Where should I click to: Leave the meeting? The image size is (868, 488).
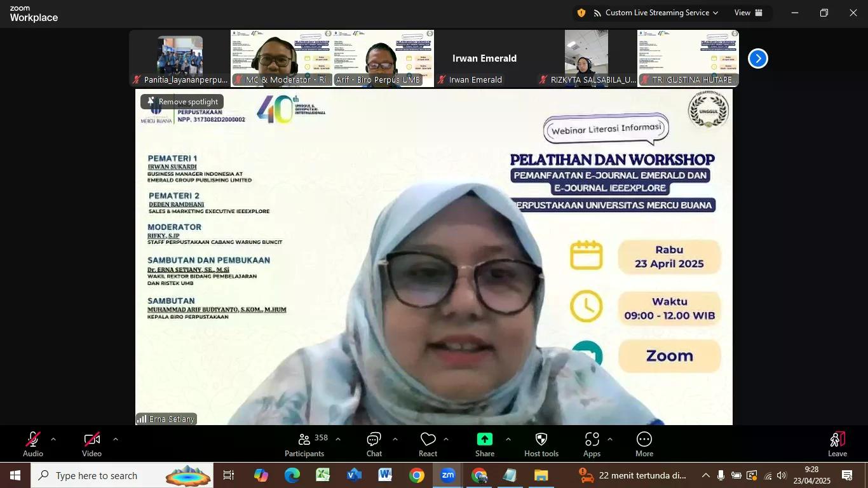click(837, 444)
